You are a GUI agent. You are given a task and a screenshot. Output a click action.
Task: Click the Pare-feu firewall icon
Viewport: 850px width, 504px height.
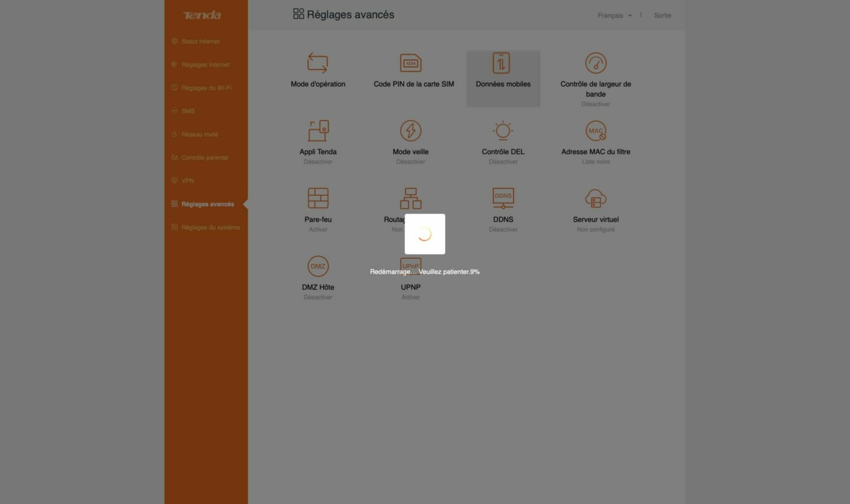318,199
